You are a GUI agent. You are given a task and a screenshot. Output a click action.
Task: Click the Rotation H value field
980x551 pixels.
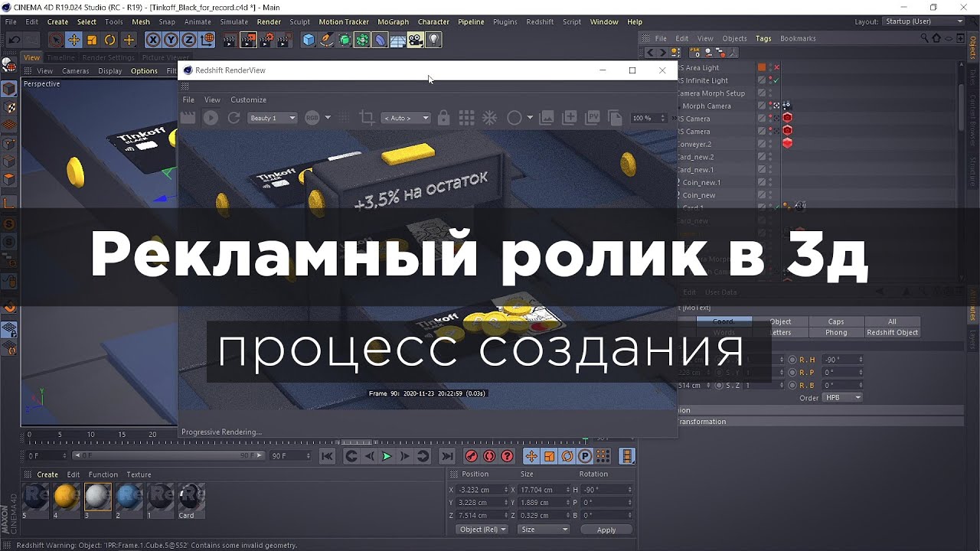coord(607,490)
